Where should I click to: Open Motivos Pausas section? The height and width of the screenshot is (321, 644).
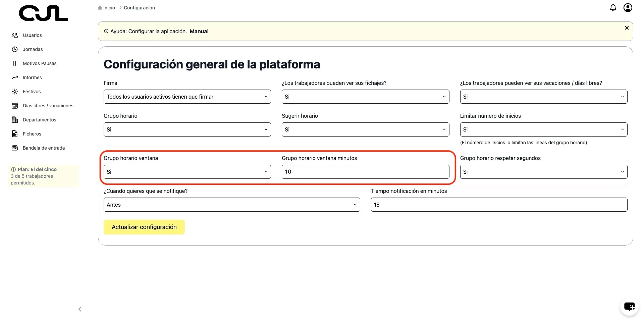point(40,63)
